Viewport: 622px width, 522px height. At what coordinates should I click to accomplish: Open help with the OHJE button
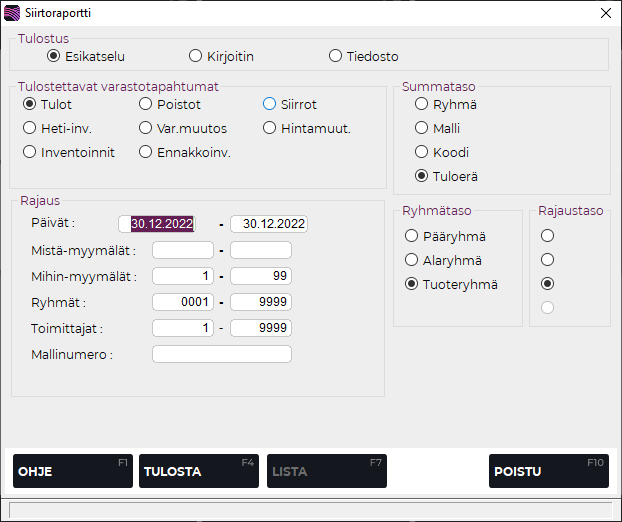pos(72,471)
